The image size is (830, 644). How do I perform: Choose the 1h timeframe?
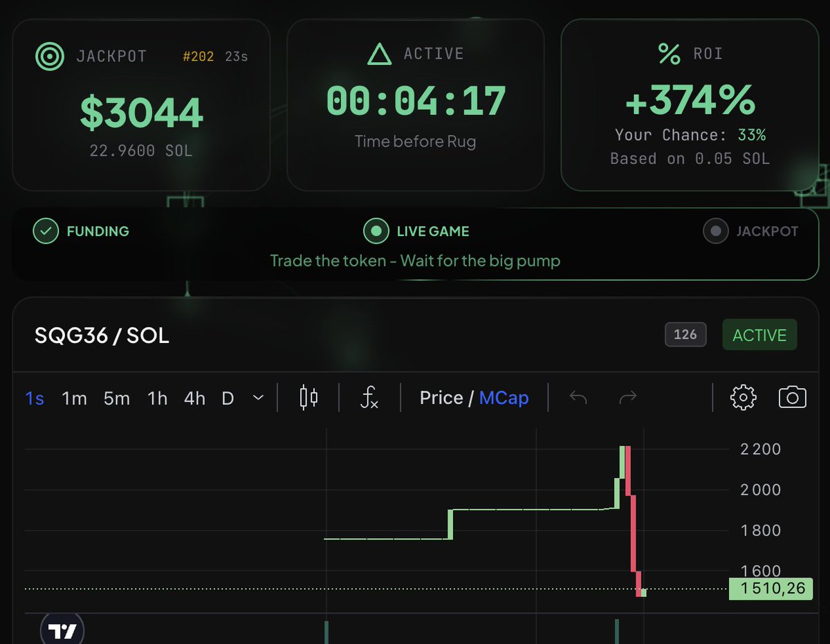(158, 398)
